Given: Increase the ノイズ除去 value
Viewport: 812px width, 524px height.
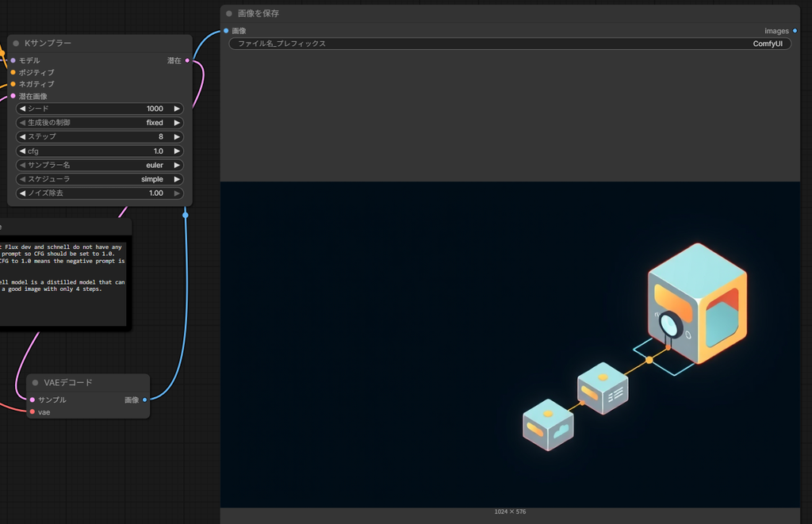Looking at the screenshot, I should pyautogui.click(x=177, y=193).
